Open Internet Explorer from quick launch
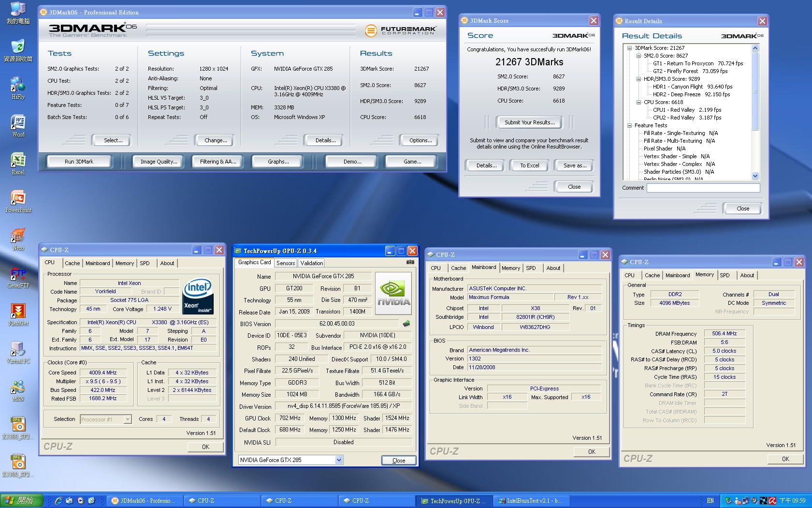This screenshot has height=508, width=812. tap(58, 501)
